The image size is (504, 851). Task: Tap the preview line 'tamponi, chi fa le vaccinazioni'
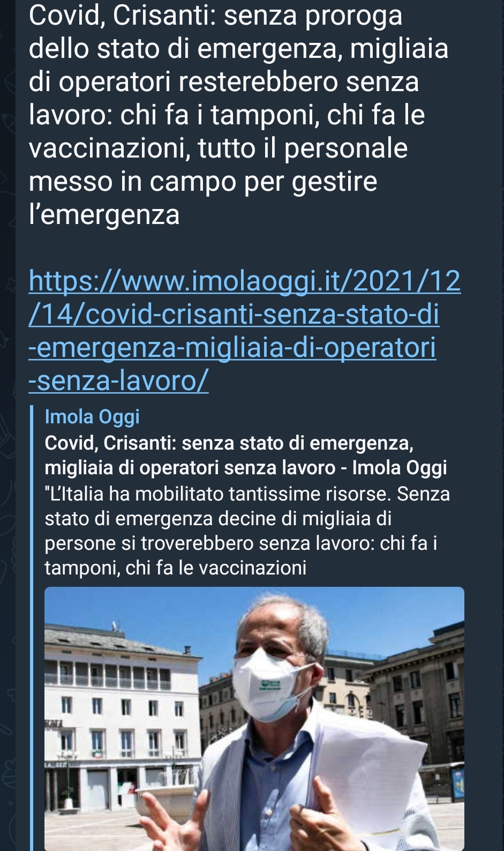tap(176, 568)
